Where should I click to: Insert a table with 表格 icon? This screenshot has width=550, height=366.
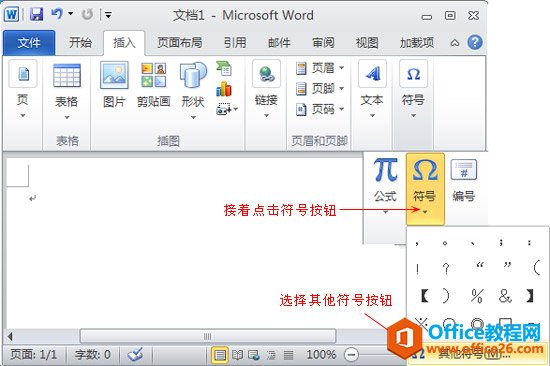(67, 91)
